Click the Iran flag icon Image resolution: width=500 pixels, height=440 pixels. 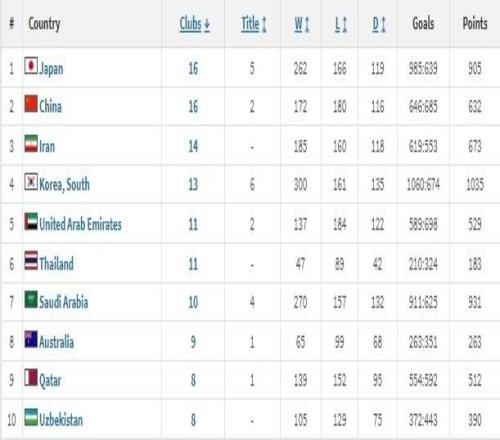[x=31, y=144]
